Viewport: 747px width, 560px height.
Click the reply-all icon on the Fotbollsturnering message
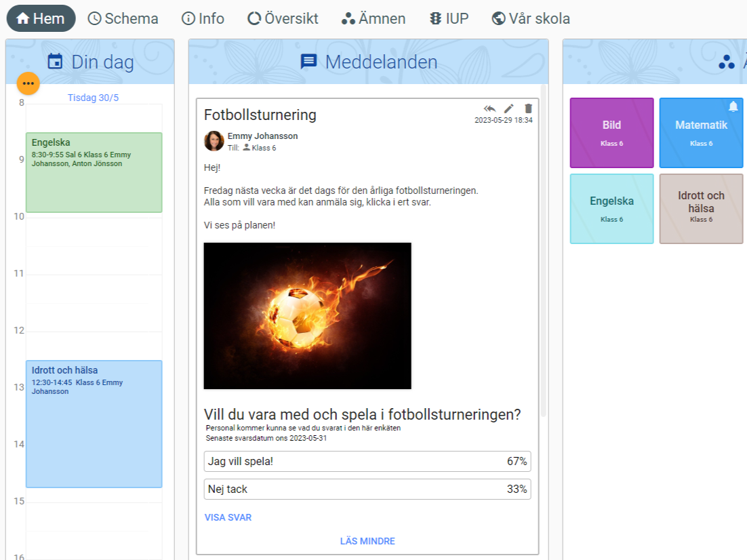tap(489, 108)
